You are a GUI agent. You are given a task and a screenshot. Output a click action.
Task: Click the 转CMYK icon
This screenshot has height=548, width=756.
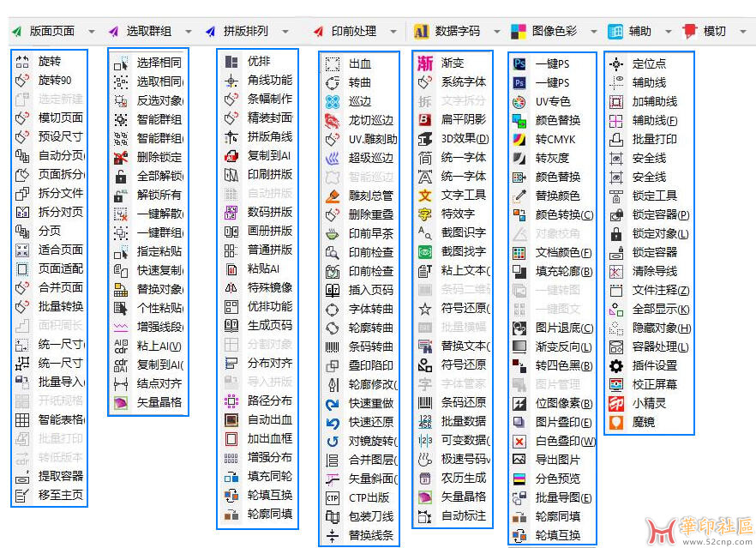tap(519, 140)
